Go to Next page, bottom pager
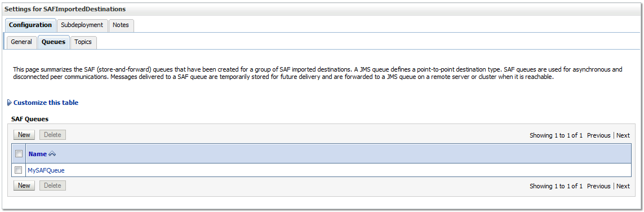 [x=623, y=186]
